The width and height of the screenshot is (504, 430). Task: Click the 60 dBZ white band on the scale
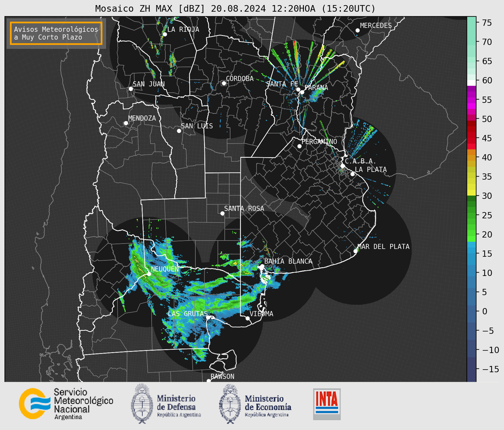click(471, 83)
